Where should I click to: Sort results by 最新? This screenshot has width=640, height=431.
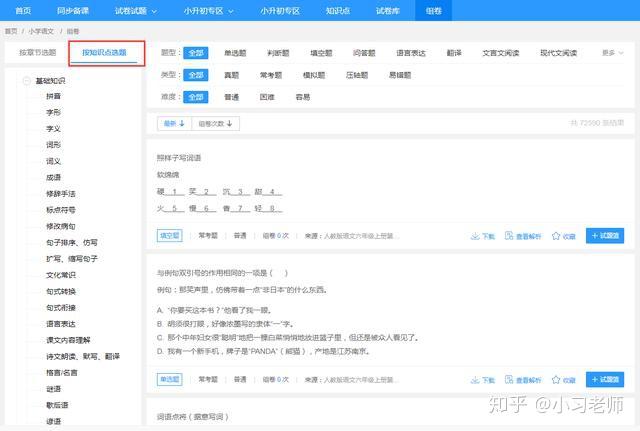tap(174, 123)
